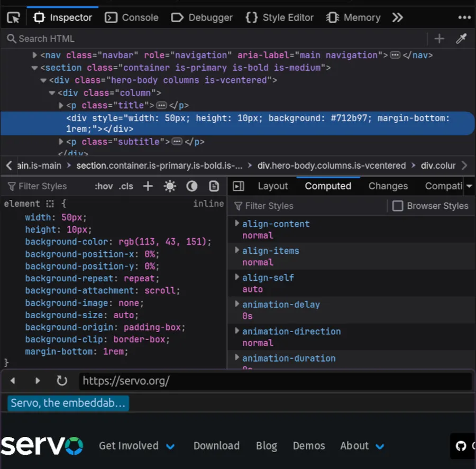Activate the element picker tool
476x469 pixels.
(x=13, y=17)
